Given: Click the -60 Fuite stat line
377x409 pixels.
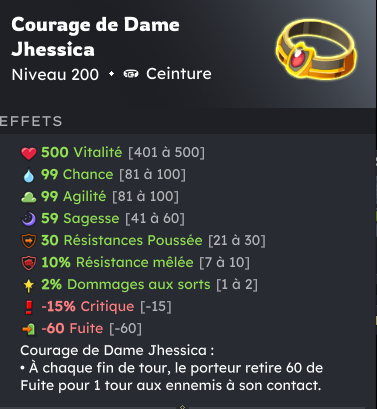Looking at the screenshot, I should 82,328.
